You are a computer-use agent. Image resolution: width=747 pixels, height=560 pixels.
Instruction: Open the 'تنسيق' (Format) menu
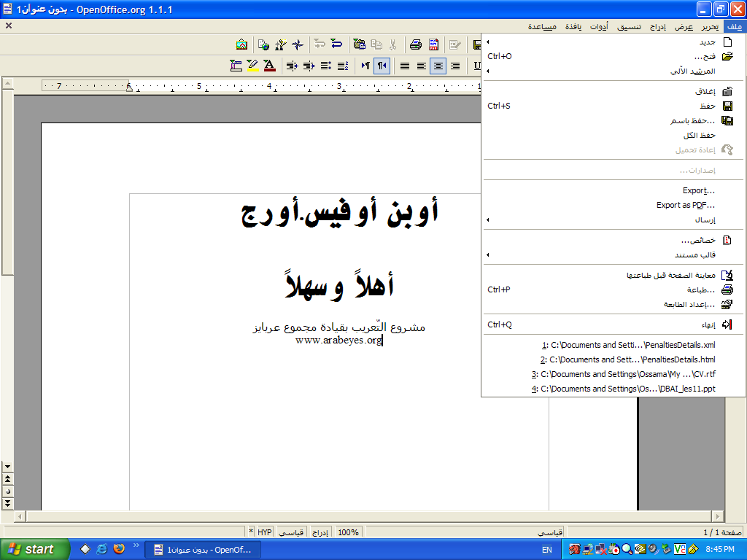coord(630,27)
